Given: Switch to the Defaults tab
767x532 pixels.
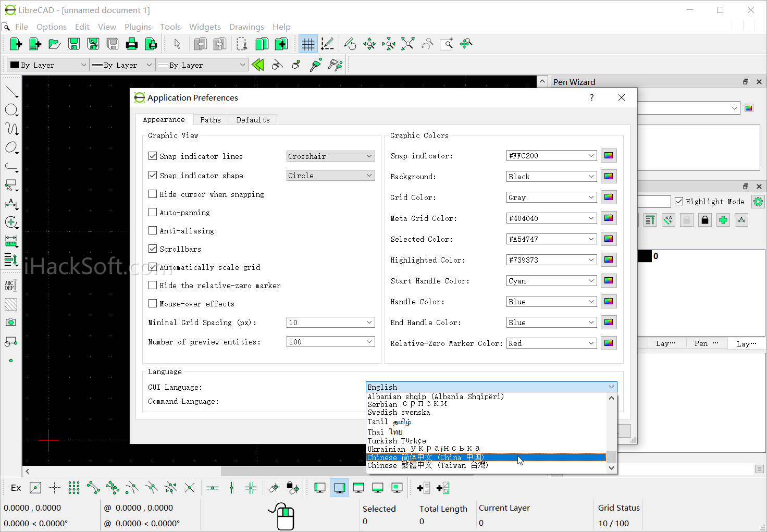Looking at the screenshot, I should tap(253, 119).
